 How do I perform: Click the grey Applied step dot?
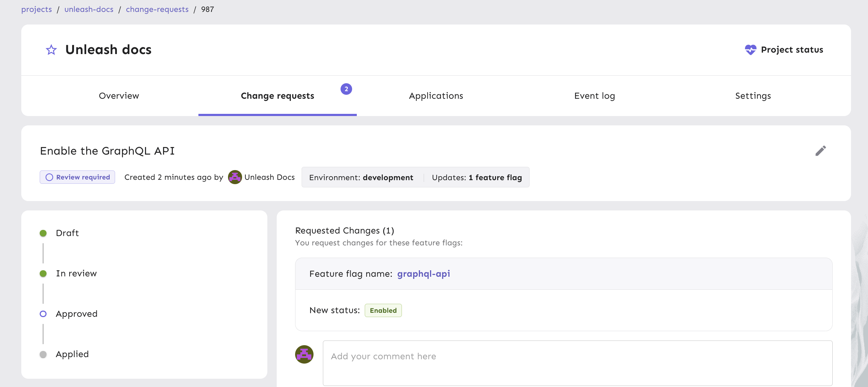point(43,354)
